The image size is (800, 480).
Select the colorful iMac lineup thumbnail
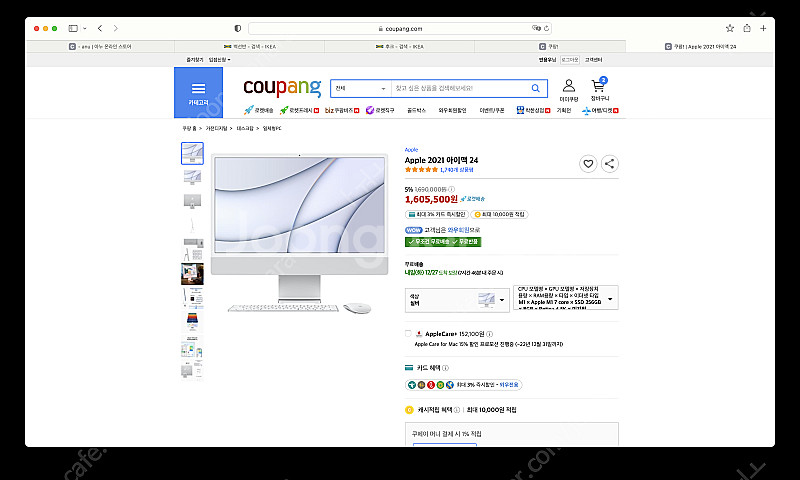click(192, 322)
